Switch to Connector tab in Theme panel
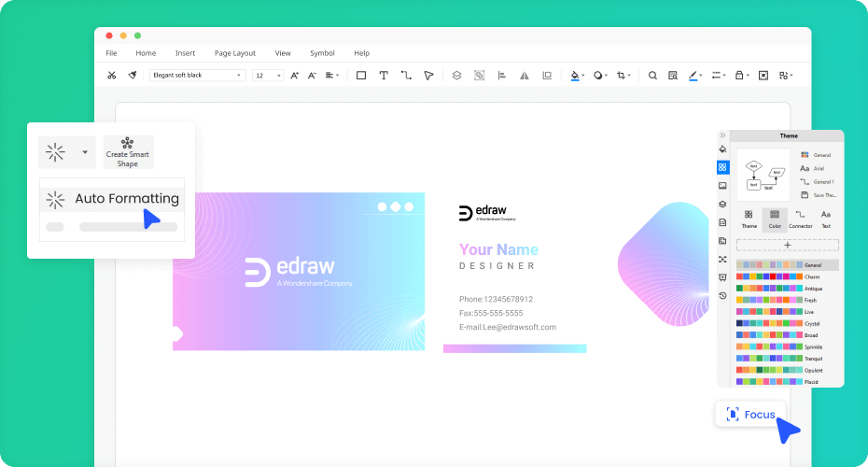The height and width of the screenshot is (467, 868). [801, 219]
